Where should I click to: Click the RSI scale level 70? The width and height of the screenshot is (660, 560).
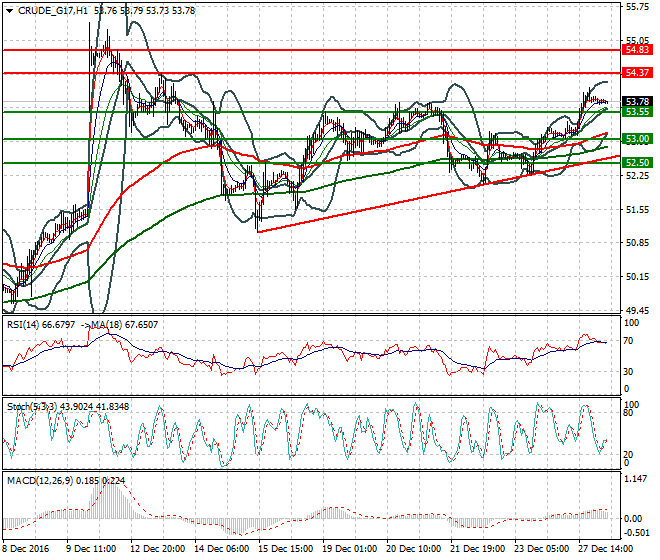[628, 341]
